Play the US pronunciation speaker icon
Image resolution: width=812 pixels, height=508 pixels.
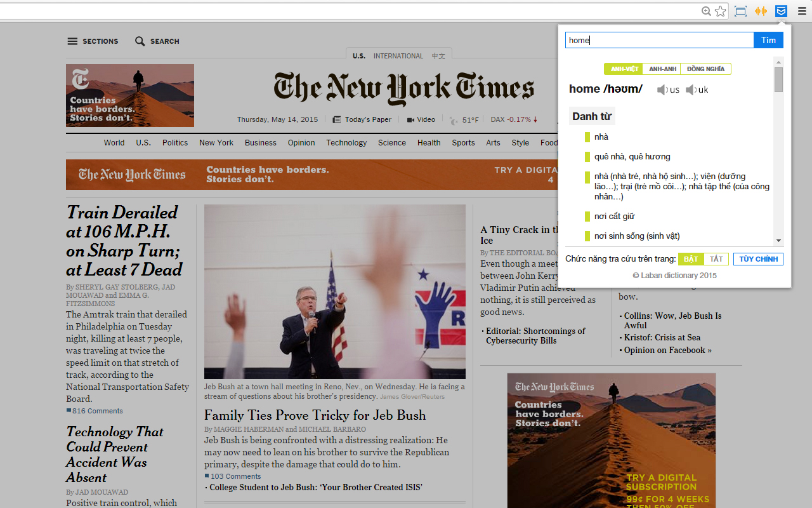click(662, 90)
